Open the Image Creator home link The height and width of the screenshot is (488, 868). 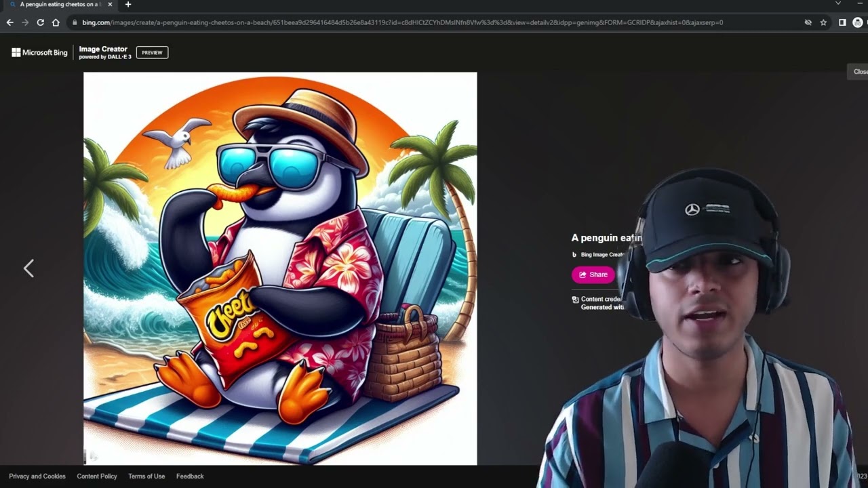pos(104,52)
